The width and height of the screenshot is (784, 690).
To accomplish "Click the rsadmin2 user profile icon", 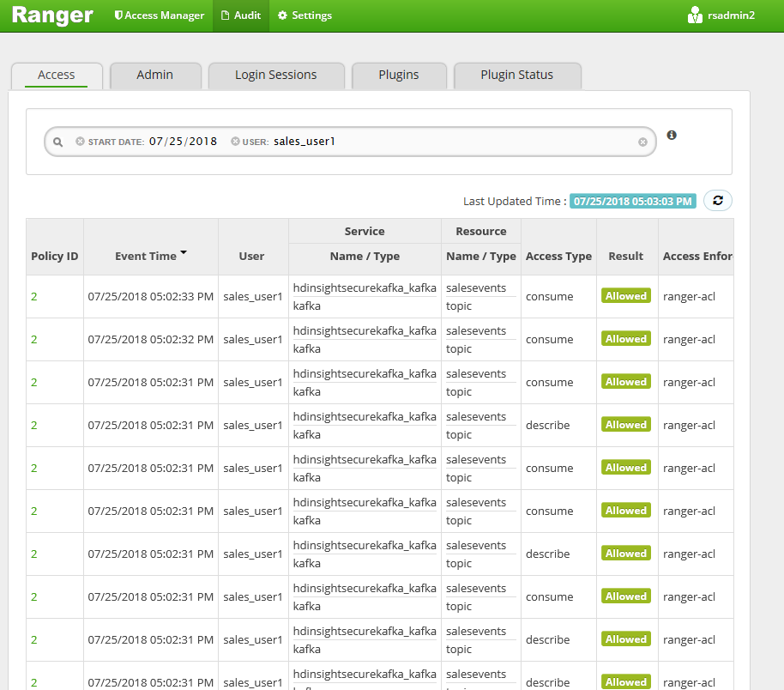I will (693, 15).
